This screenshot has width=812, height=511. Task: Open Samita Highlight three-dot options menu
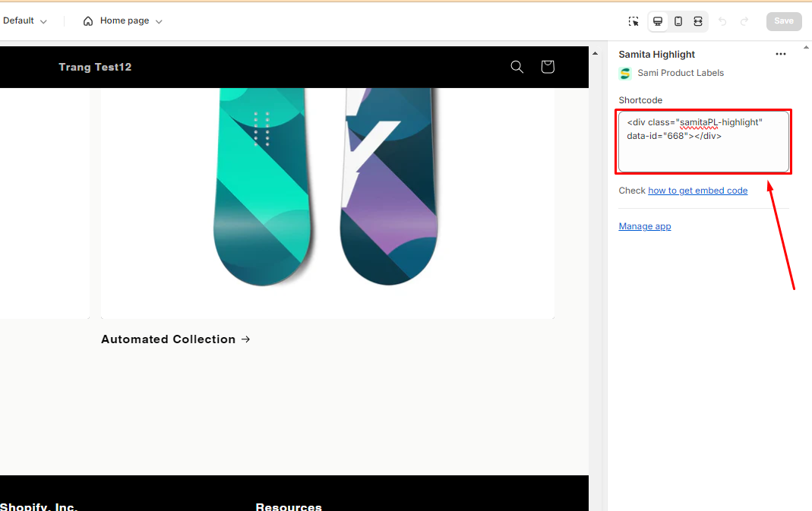[780, 55]
